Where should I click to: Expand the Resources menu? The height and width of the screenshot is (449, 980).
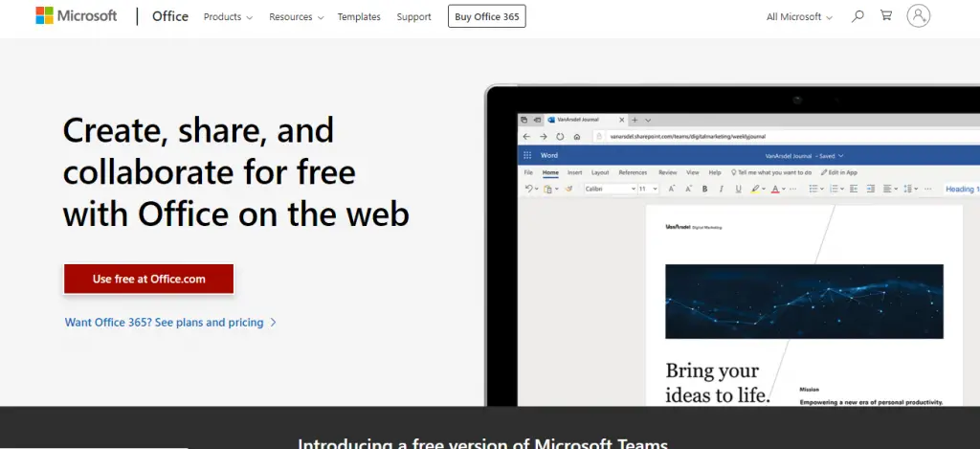coord(297,17)
